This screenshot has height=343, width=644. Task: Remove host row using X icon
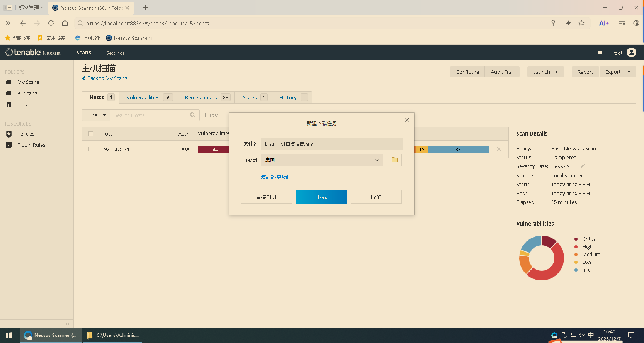click(x=498, y=149)
